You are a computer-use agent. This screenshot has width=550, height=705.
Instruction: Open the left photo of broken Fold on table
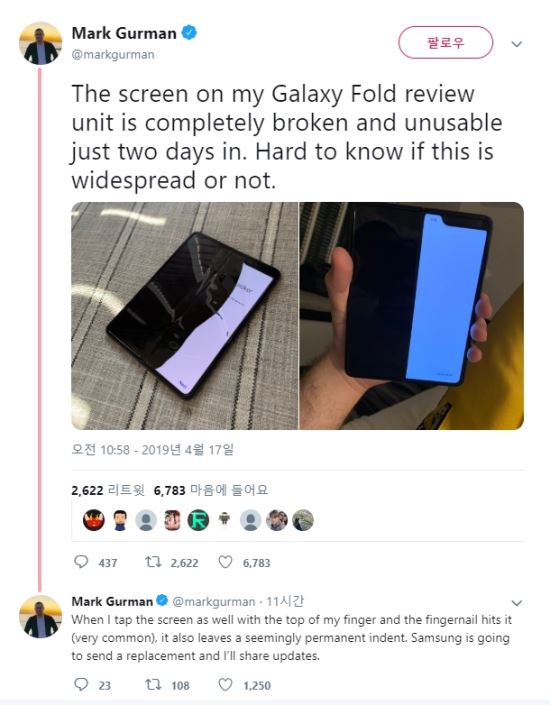[x=184, y=316]
